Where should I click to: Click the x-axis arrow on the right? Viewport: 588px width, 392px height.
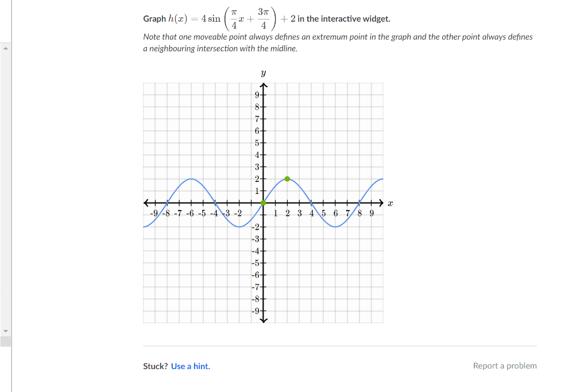click(381, 203)
